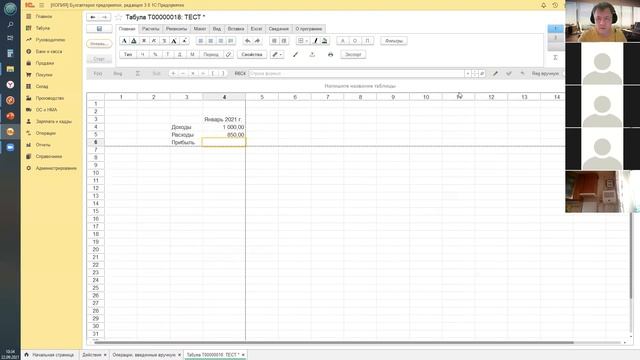This screenshot has width=640, height=360.
Task: Click the Тип format button
Action: tap(128, 54)
